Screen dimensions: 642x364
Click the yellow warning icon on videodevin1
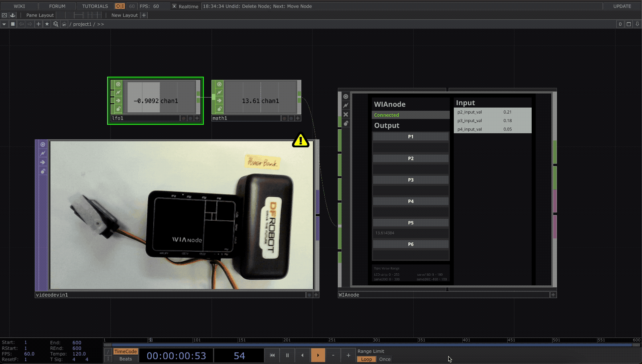coord(300,140)
